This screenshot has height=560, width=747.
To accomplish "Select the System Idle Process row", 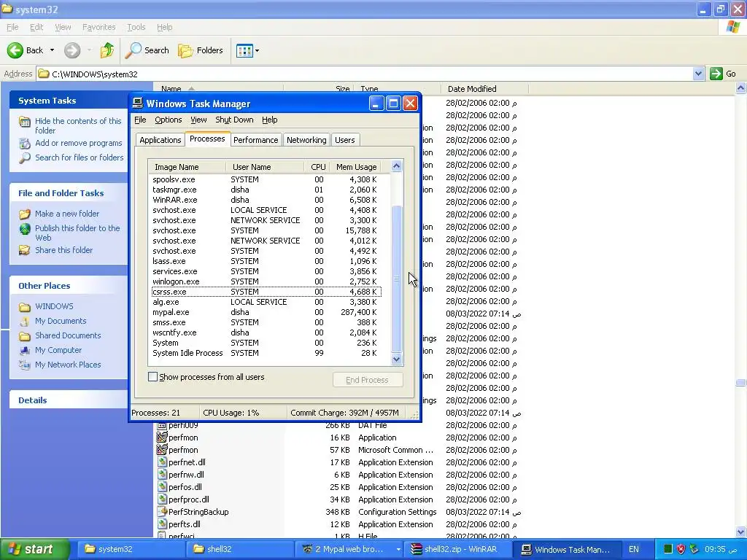I will (x=266, y=353).
